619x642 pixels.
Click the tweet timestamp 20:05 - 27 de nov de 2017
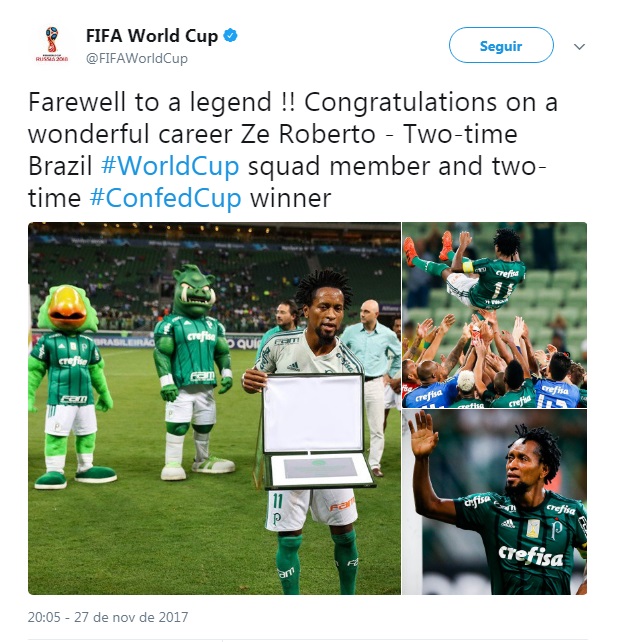pyautogui.click(x=108, y=617)
